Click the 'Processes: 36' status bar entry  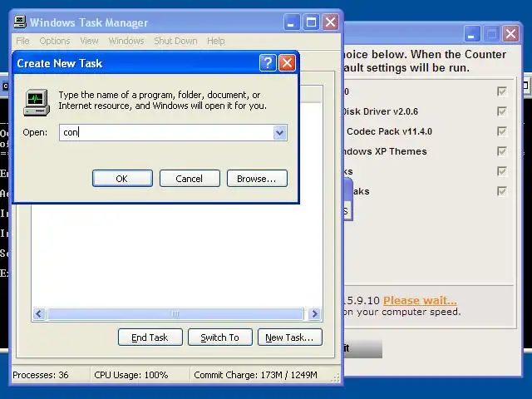(x=41, y=375)
